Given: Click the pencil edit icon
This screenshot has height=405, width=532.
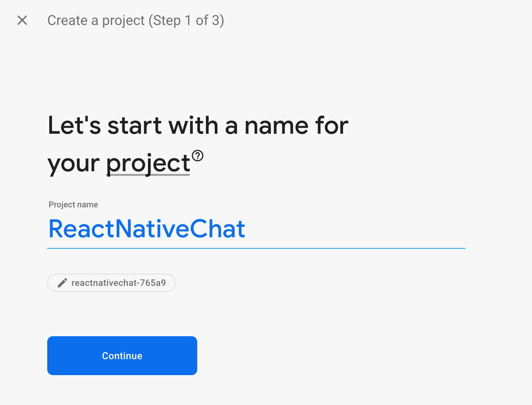Looking at the screenshot, I should 63,283.
